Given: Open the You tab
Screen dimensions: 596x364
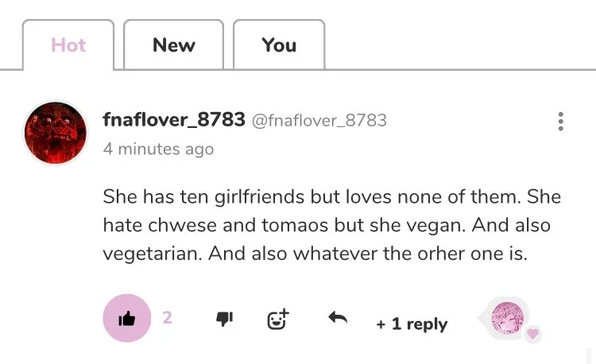Looking at the screenshot, I should tap(279, 45).
